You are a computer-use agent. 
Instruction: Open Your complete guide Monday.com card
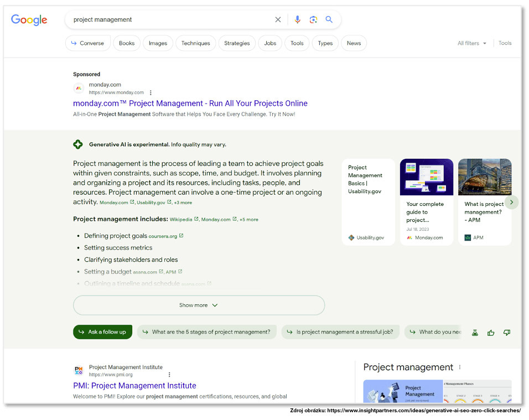coord(427,202)
